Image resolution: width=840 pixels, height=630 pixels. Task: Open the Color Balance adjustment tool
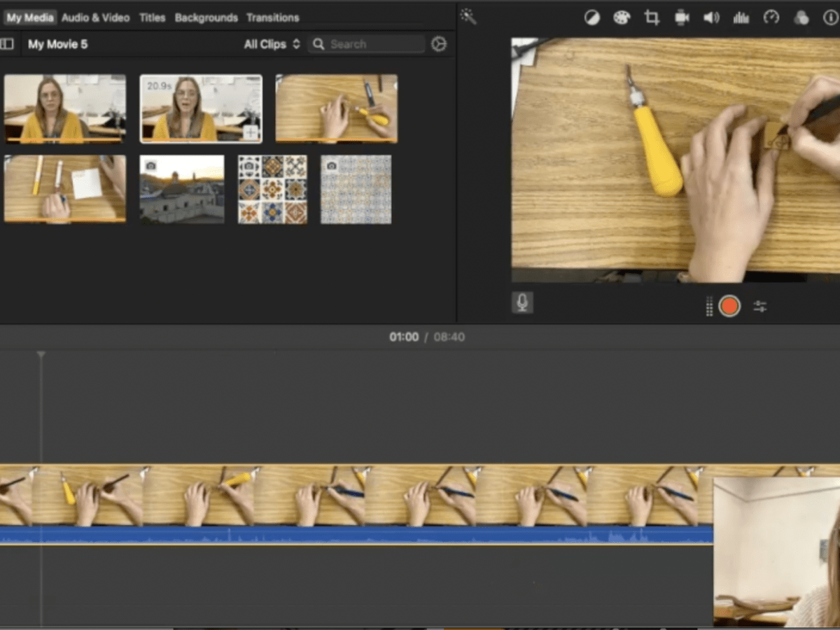pyautogui.click(x=591, y=17)
